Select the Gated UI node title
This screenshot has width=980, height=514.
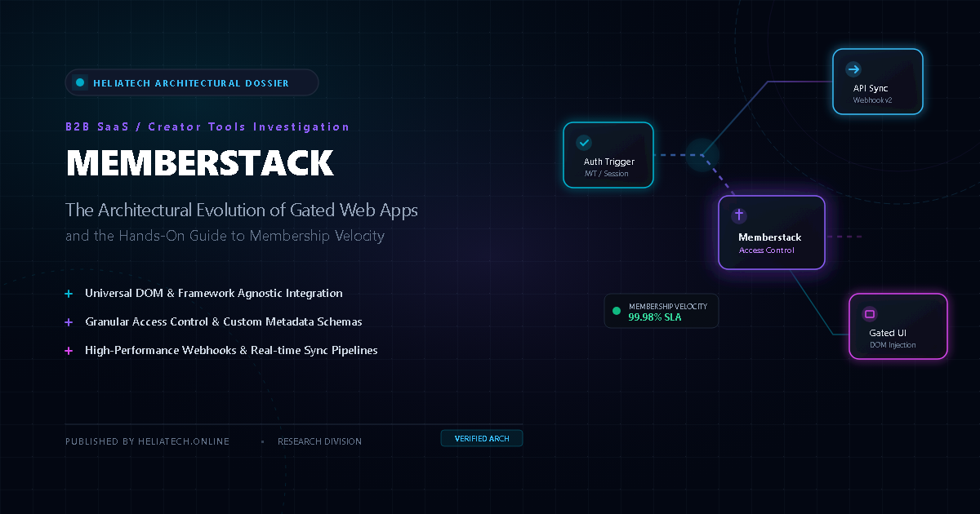[888, 333]
